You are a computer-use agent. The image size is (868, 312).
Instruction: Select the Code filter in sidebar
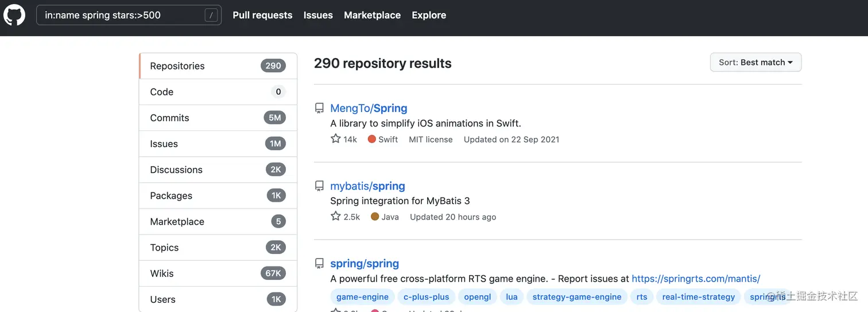point(218,92)
